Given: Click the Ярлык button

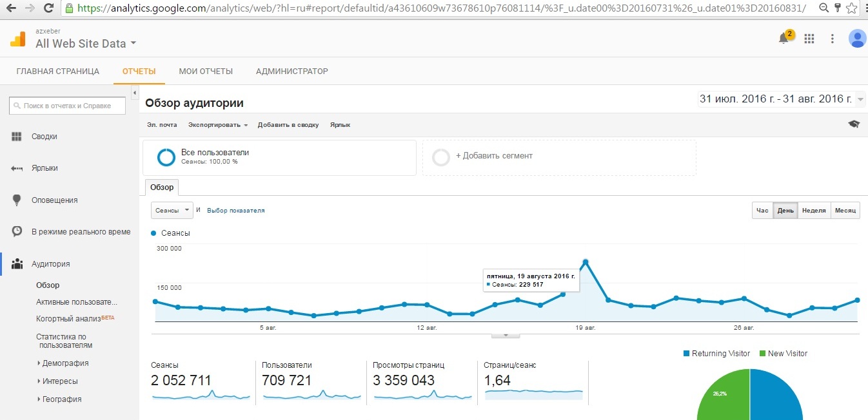Looking at the screenshot, I should click(x=340, y=125).
